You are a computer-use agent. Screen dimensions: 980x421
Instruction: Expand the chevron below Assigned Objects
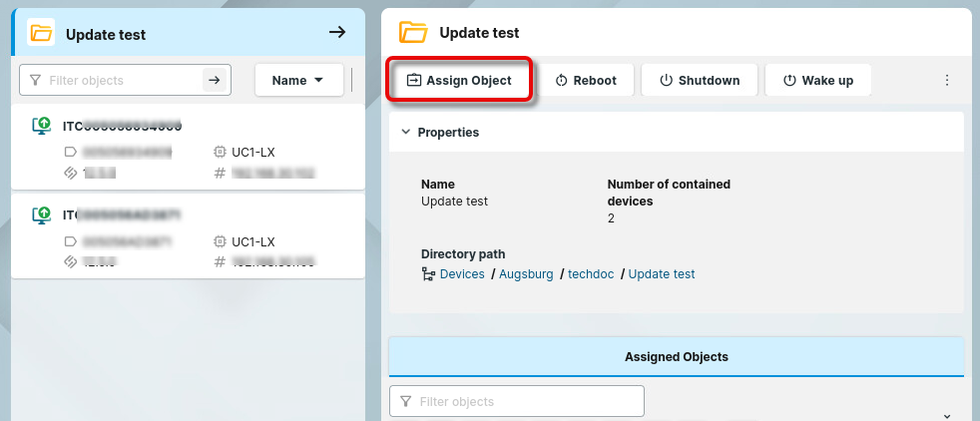pos(946,415)
